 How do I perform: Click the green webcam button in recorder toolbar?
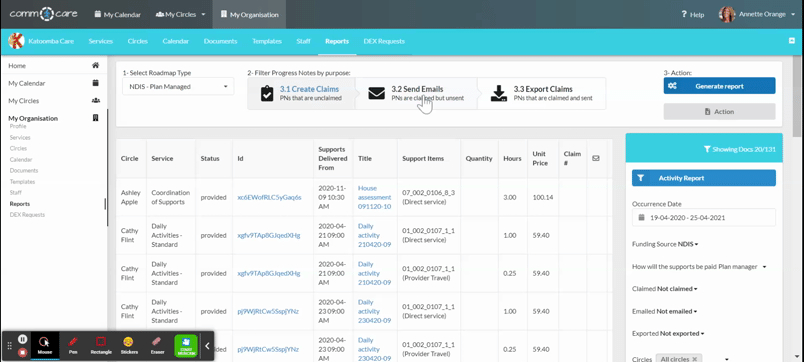[186, 346]
